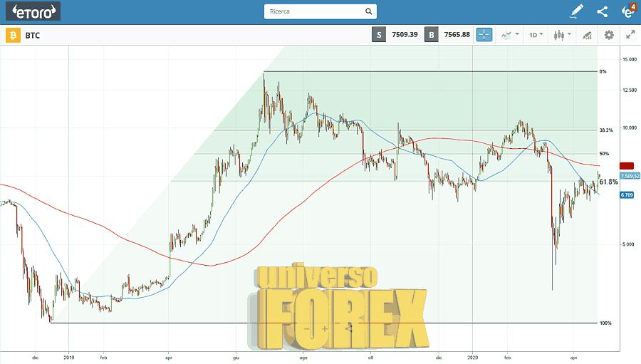The width and height of the screenshot is (641, 364).
Task: Open the 1D timeframe dropdown
Action: pos(536,35)
